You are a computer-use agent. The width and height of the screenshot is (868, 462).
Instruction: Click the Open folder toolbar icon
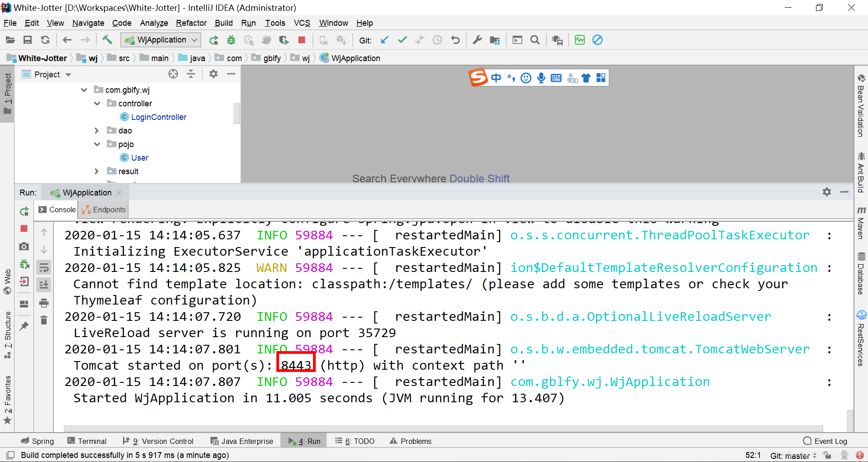point(10,40)
